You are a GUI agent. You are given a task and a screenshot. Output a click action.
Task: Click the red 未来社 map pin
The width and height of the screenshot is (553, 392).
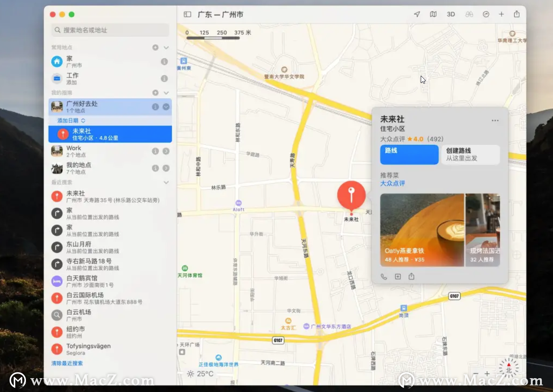[351, 195]
